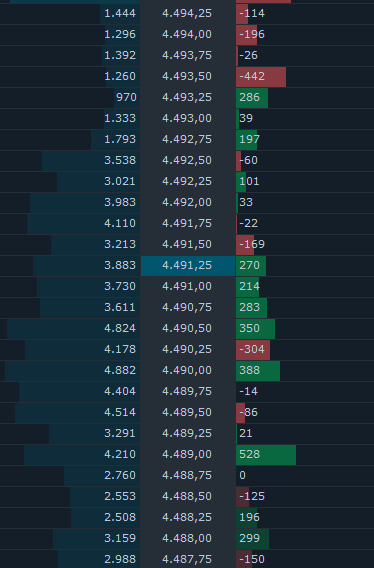Click price level 4.493,00

(187, 118)
